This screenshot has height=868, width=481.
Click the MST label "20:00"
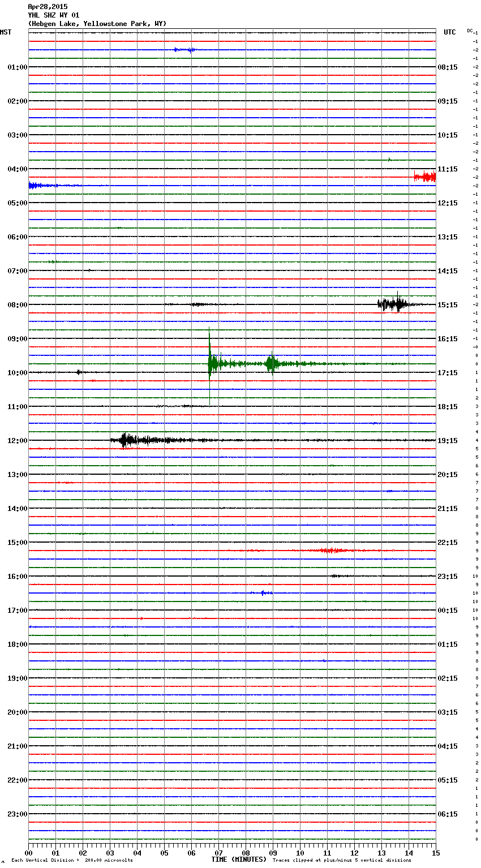pyautogui.click(x=18, y=712)
